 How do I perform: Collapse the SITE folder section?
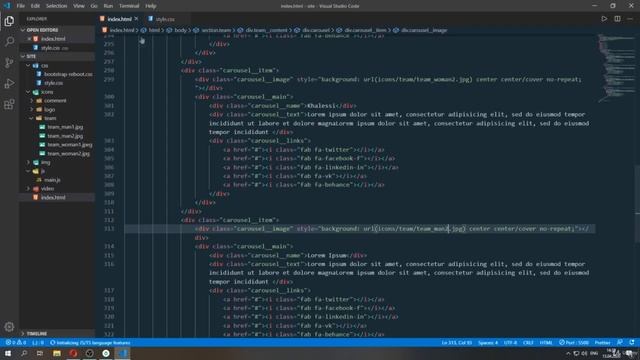(x=57, y=56)
